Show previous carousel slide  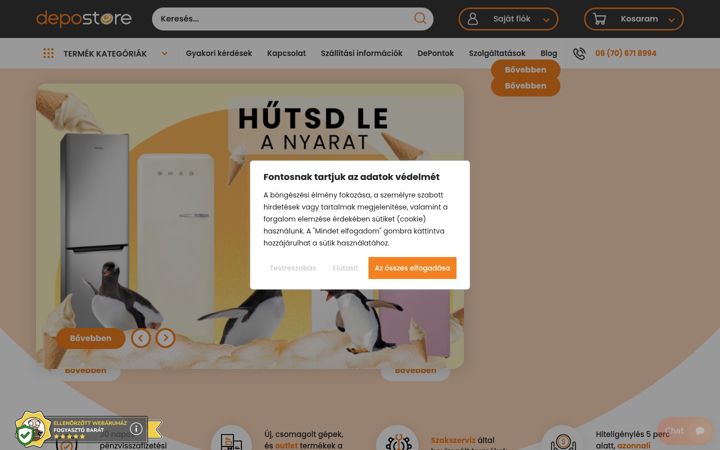tap(141, 338)
